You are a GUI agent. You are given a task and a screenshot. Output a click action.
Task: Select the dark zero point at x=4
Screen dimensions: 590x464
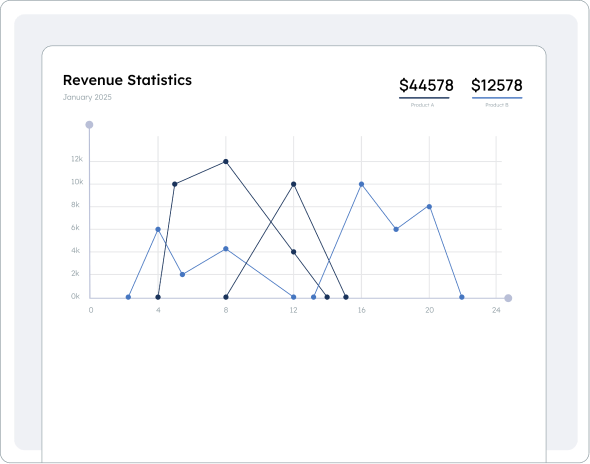point(158,297)
